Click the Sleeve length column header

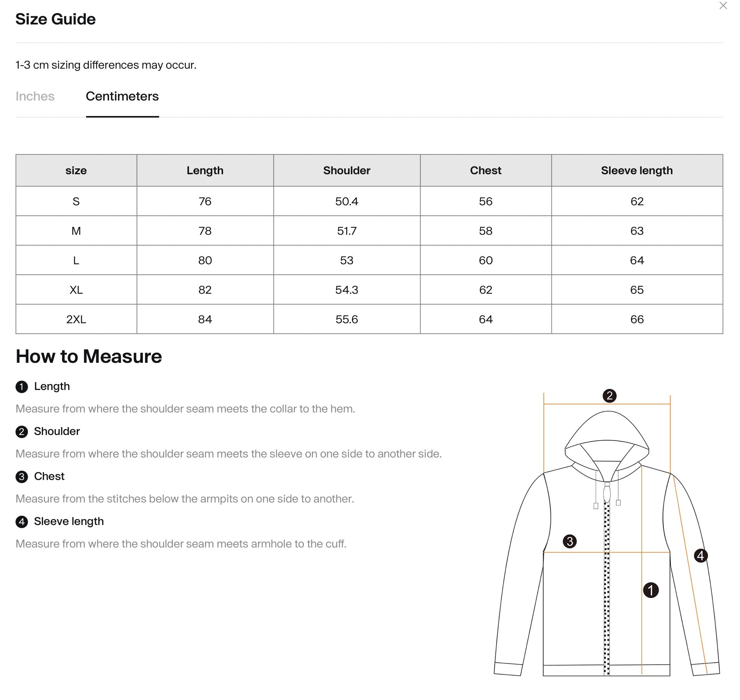click(x=637, y=170)
